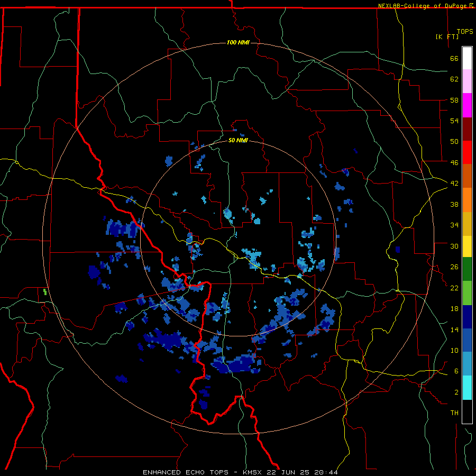476x476 pixels.
Task: Click the 'TH' threshold legend label
Action: (x=454, y=413)
